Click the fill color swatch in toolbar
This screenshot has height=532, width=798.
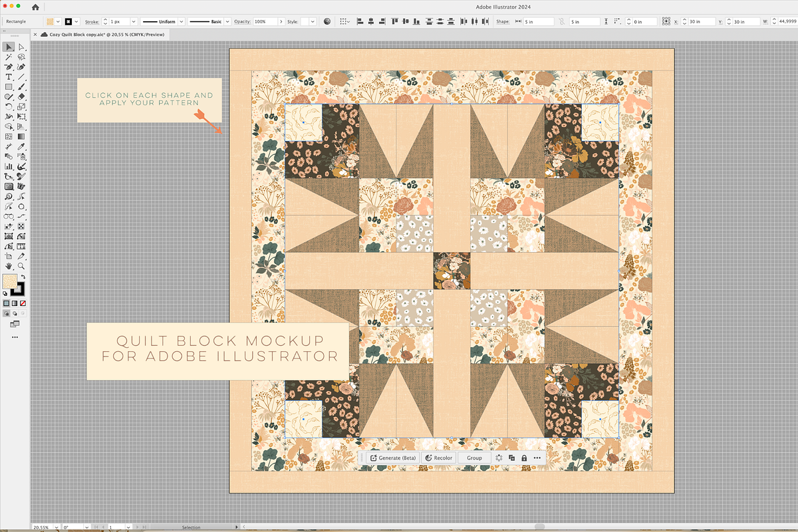pos(10,282)
